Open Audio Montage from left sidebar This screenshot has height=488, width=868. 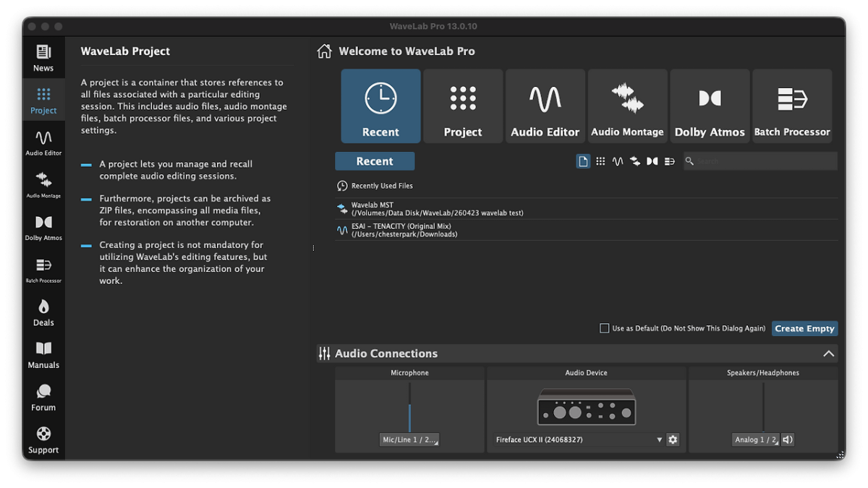43,185
